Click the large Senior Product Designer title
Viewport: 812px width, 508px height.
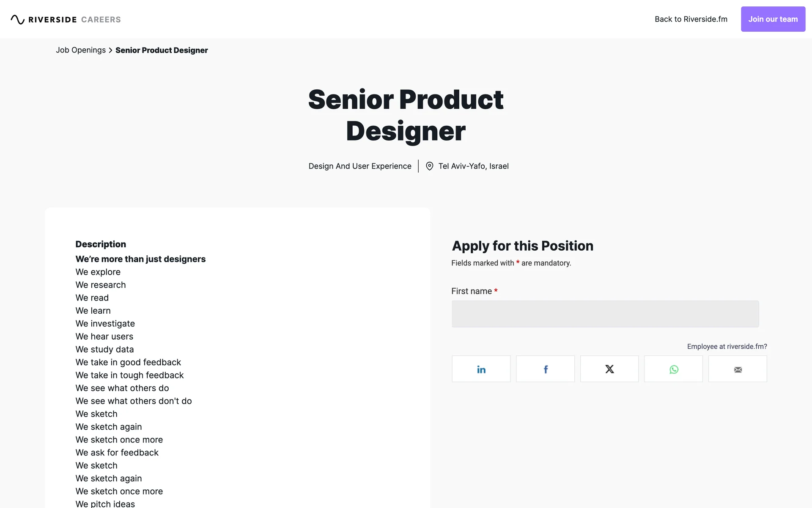click(x=406, y=115)
